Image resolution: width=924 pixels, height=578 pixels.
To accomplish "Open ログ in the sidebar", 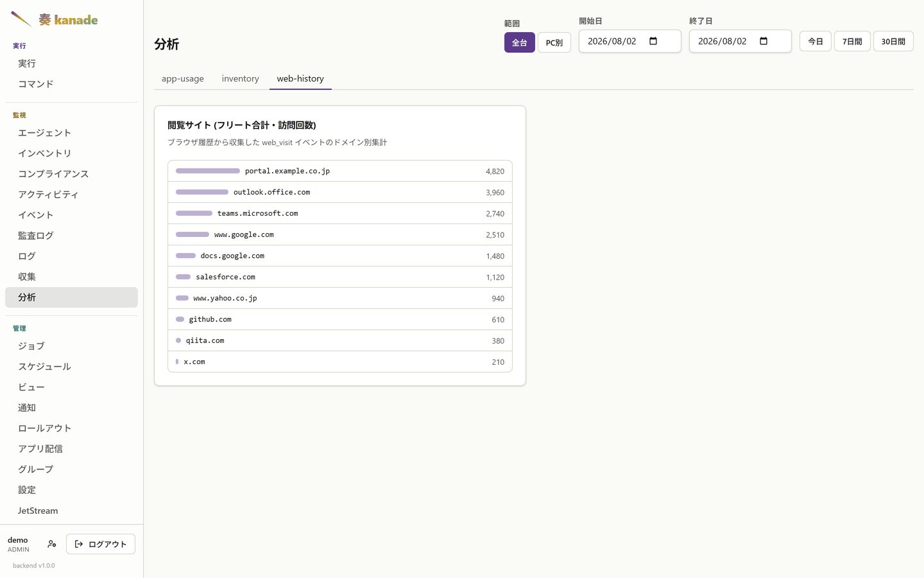I will click(x=71, y=256).
